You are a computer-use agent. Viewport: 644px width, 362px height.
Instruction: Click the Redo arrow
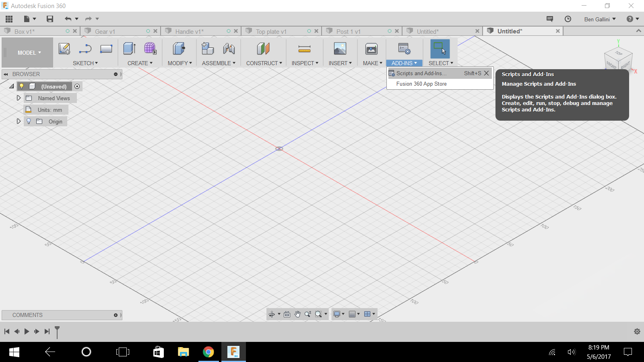click(88, 19)
